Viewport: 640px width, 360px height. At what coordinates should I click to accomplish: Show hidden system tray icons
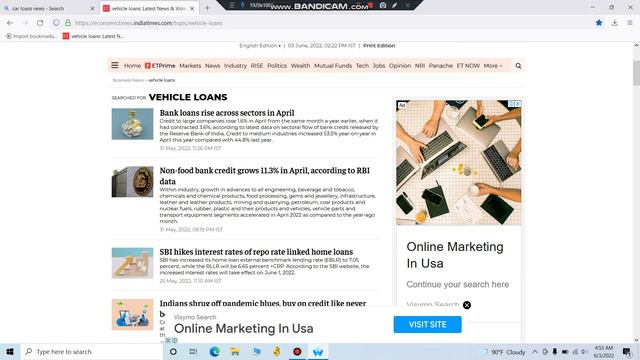pyautogui.click(x=535, y=351)
